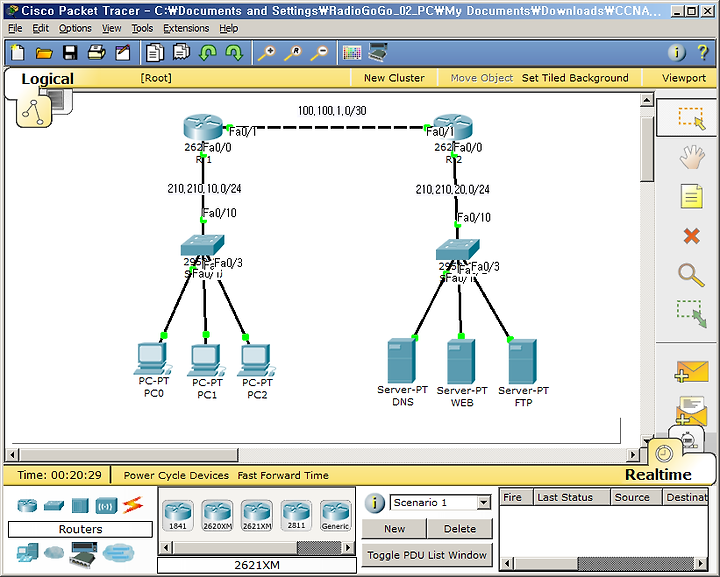Click Toggle PDU List Window button

427,555
